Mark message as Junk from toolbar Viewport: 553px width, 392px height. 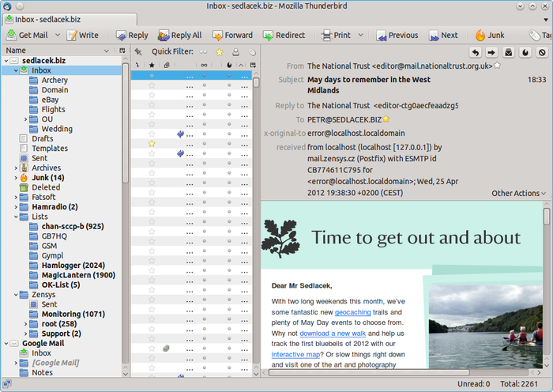490,36
